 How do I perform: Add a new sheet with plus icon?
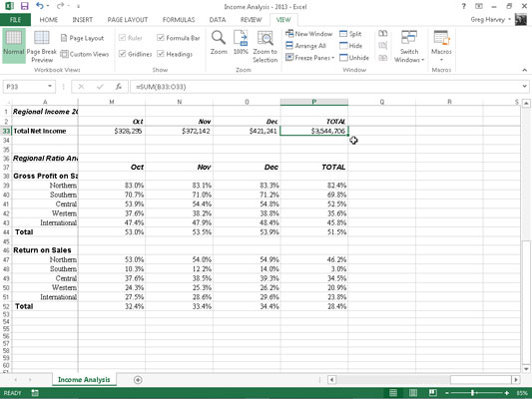pos(138,380)
